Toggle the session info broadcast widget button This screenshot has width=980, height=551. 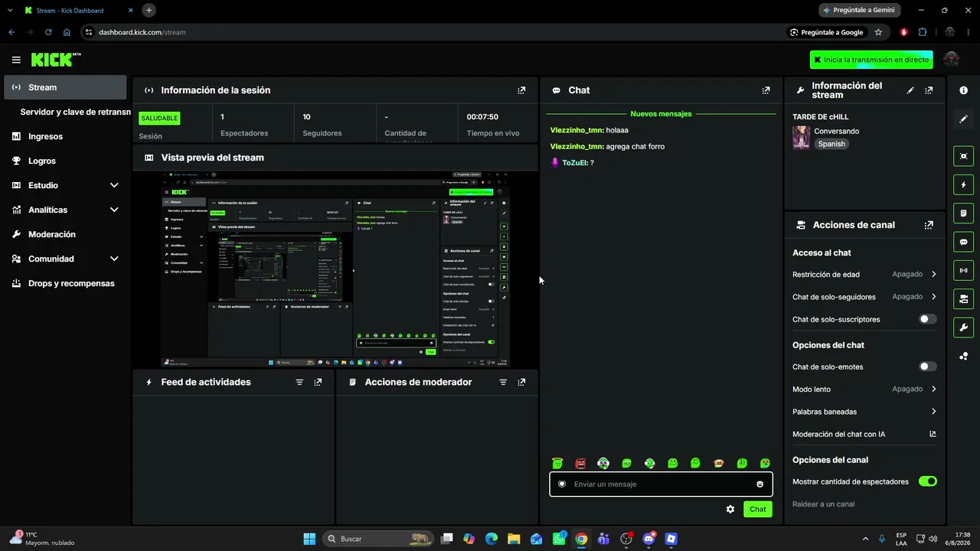tap(963, 270)
